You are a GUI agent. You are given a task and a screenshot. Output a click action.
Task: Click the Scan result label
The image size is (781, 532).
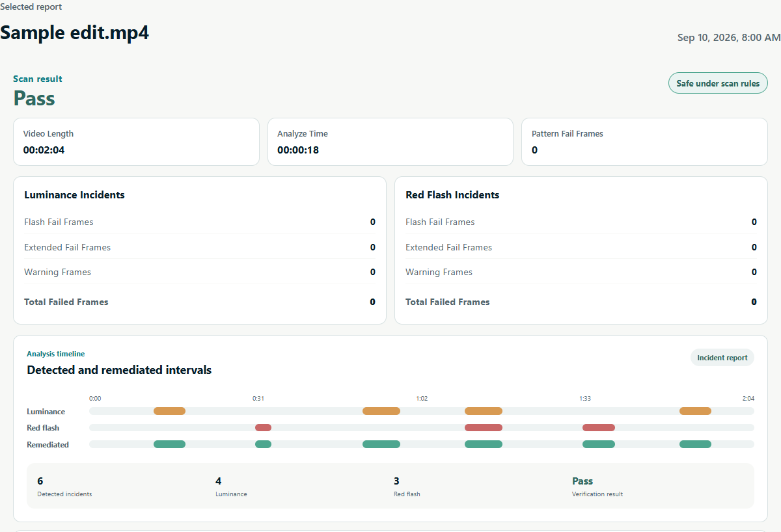click(38, 79)
